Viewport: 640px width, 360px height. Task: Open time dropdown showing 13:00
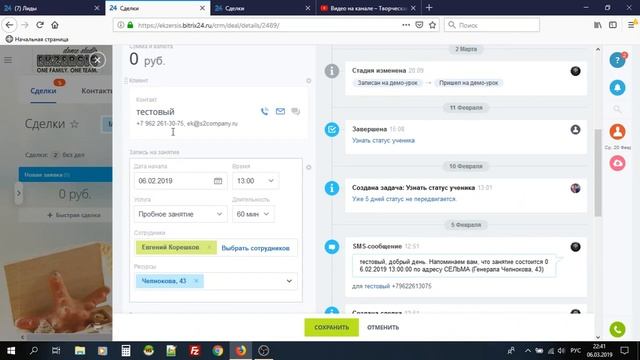[x=256, y=181]
